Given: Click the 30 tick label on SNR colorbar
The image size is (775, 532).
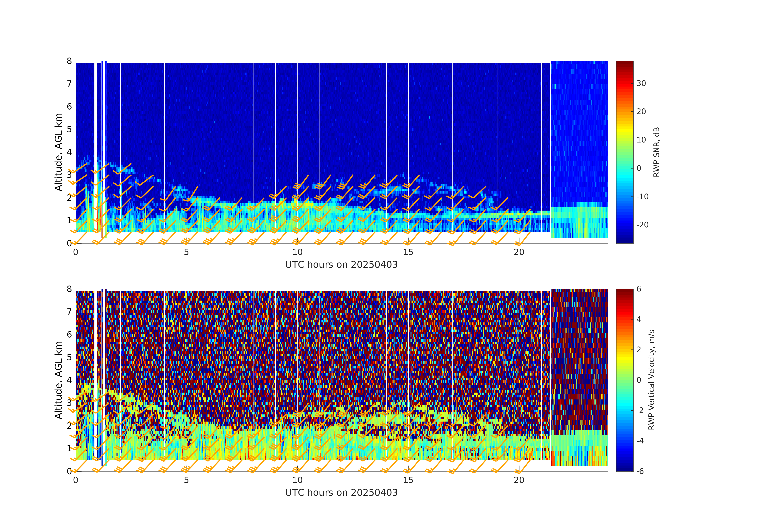Looking at the screenshot, I should click(x=641, y=83).
